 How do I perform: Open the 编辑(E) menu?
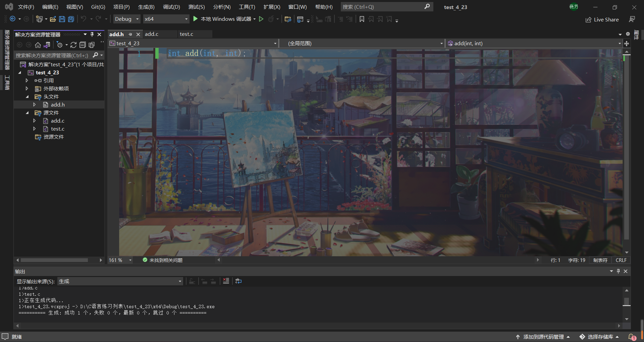tap(50, 7)
